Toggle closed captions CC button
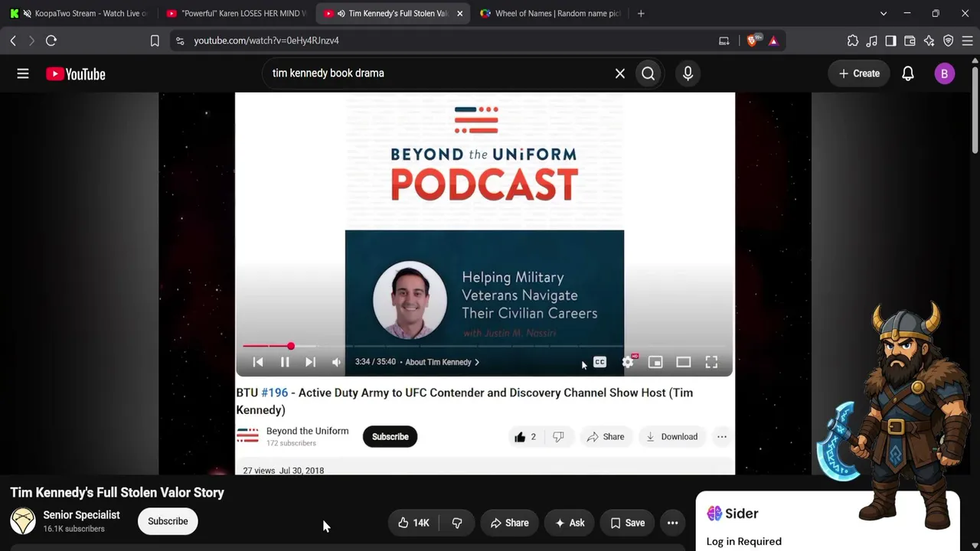Screen dimensions: 980x551 tap(599, 362)
